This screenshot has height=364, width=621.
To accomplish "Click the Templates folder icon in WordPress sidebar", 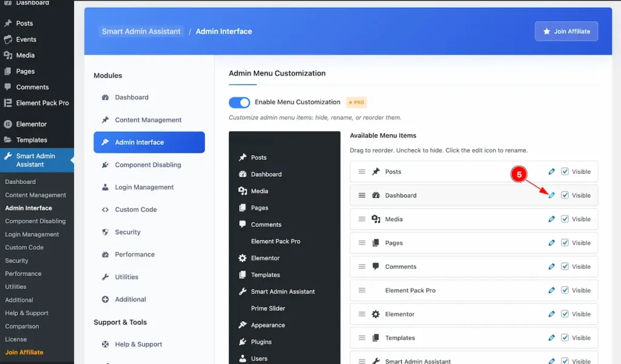I will (x=8, y=140).
